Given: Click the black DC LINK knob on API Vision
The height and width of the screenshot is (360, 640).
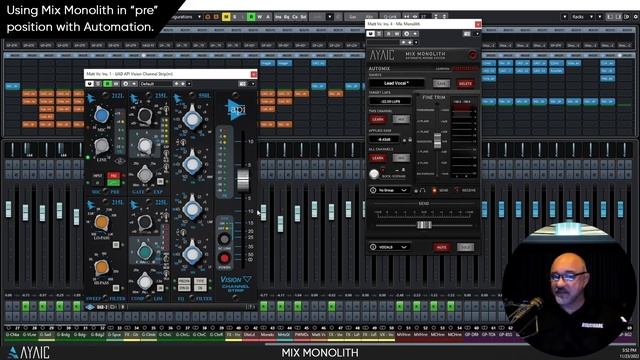Looking at the screenshot, I should click(x=224, y=238).
